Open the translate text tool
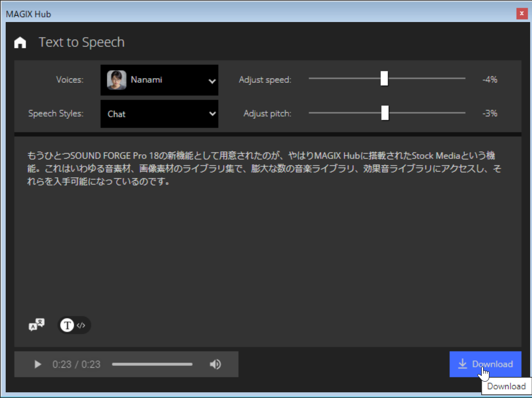Viewport: 532px width, 398px height. click(36, 325)
